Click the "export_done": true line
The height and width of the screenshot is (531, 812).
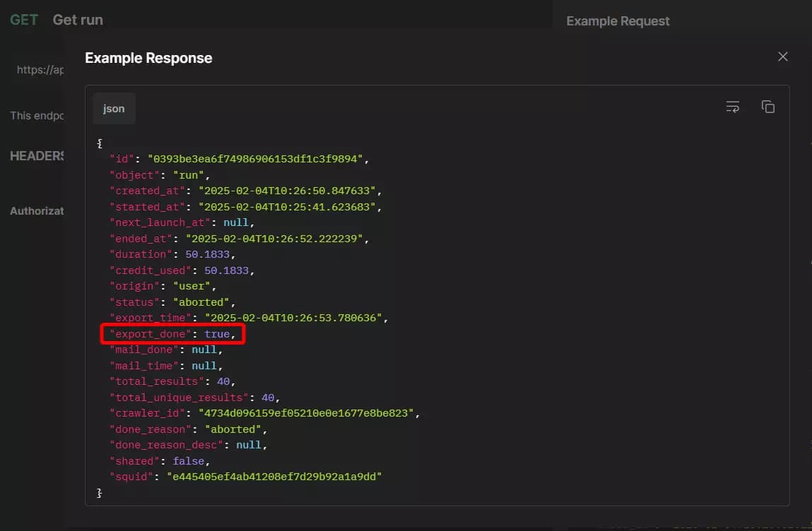[x=172, y=334]
